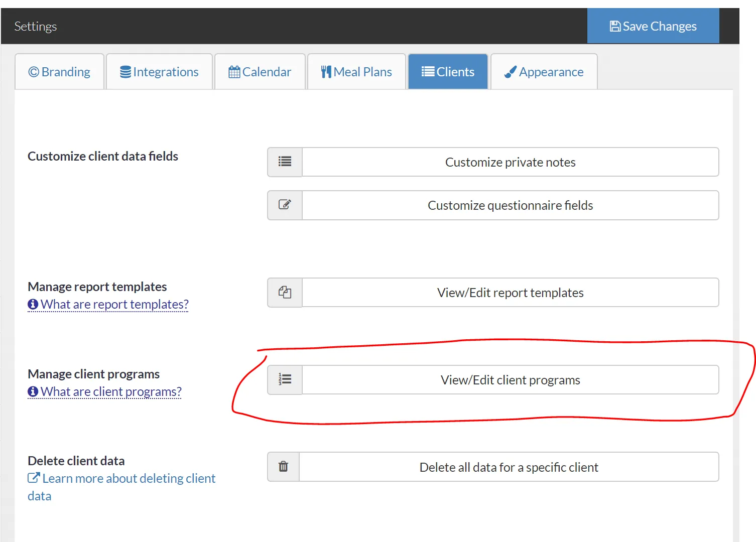The height and width of the screenshot is (542, 756).
Task: Click the trash icon beside Delete all data
Action: pos(283,466)
